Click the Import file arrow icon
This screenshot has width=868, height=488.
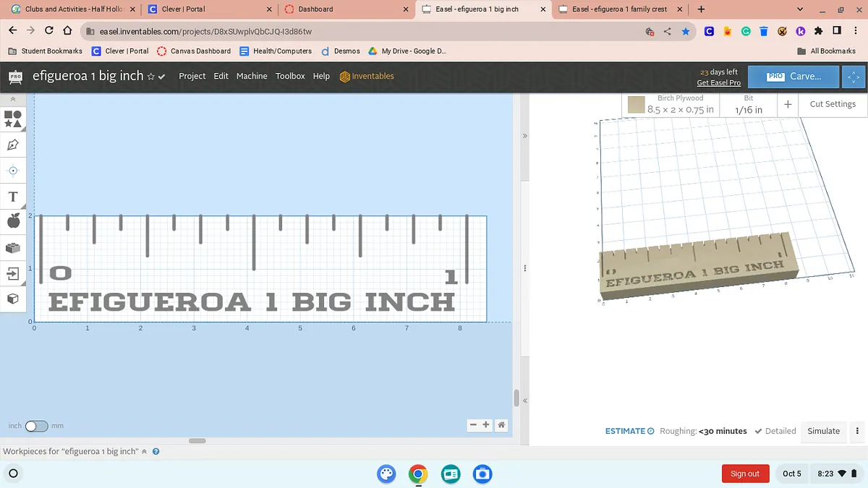pyautogui.click(x=13, y=273)
